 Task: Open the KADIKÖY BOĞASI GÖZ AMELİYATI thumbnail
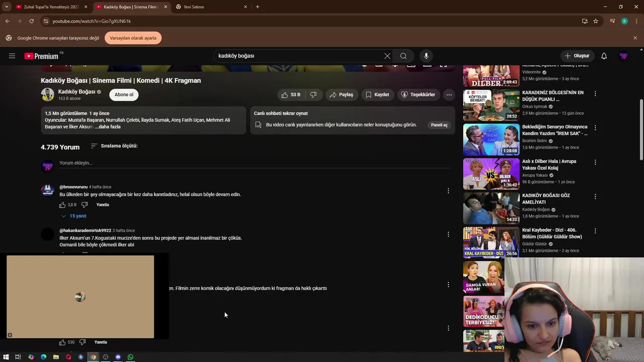coord(491,208)
